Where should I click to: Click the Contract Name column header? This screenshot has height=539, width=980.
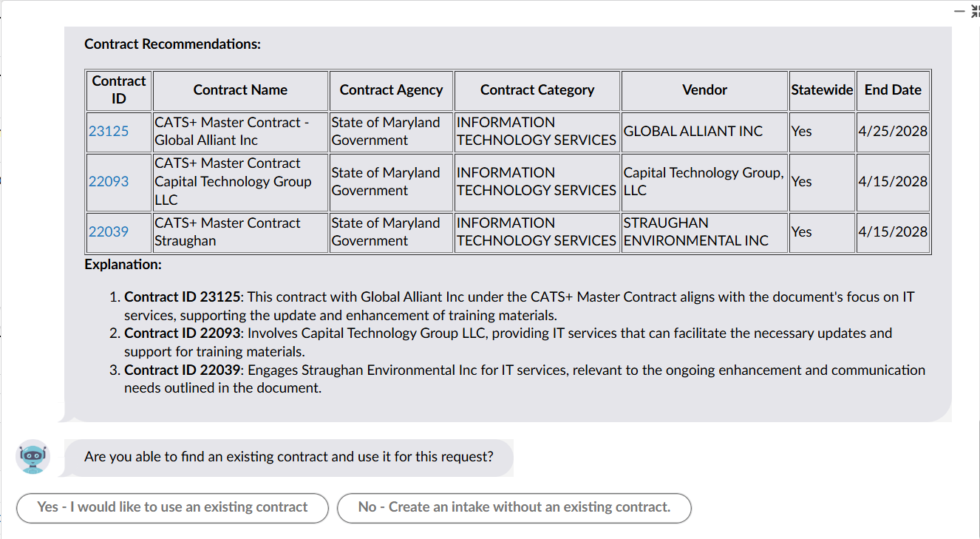pyautogui.click(x=240, y=90)
